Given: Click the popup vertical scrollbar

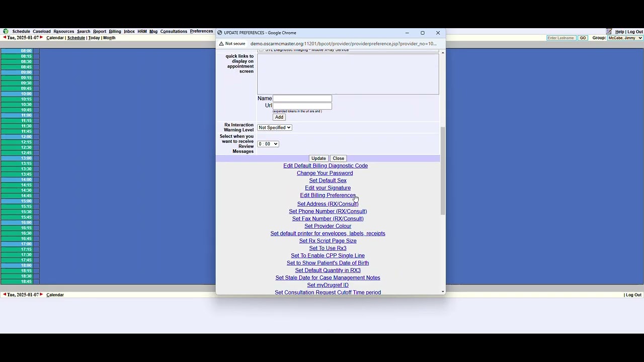Looking at the screenshot, I should click(x=443, y=171).
